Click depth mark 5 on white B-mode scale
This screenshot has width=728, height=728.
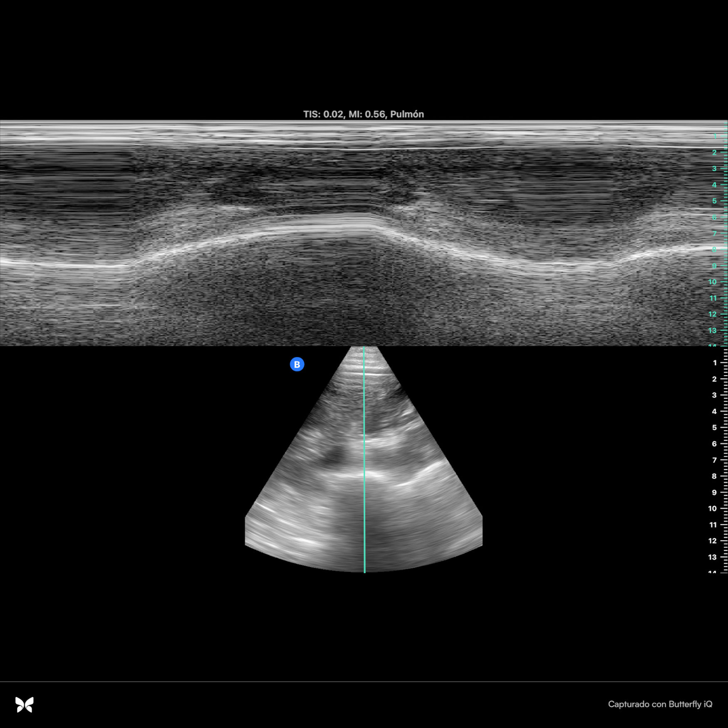click(714, 427)
